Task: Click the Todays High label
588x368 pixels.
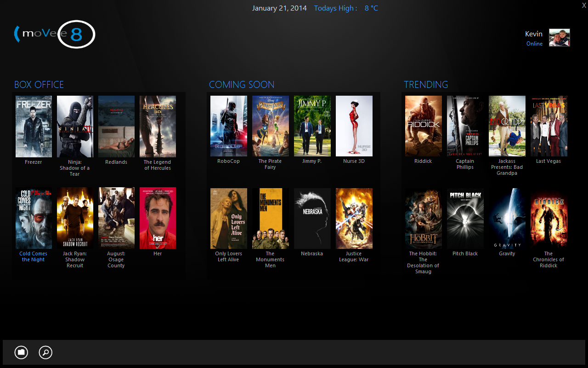Action: point(335,8)
